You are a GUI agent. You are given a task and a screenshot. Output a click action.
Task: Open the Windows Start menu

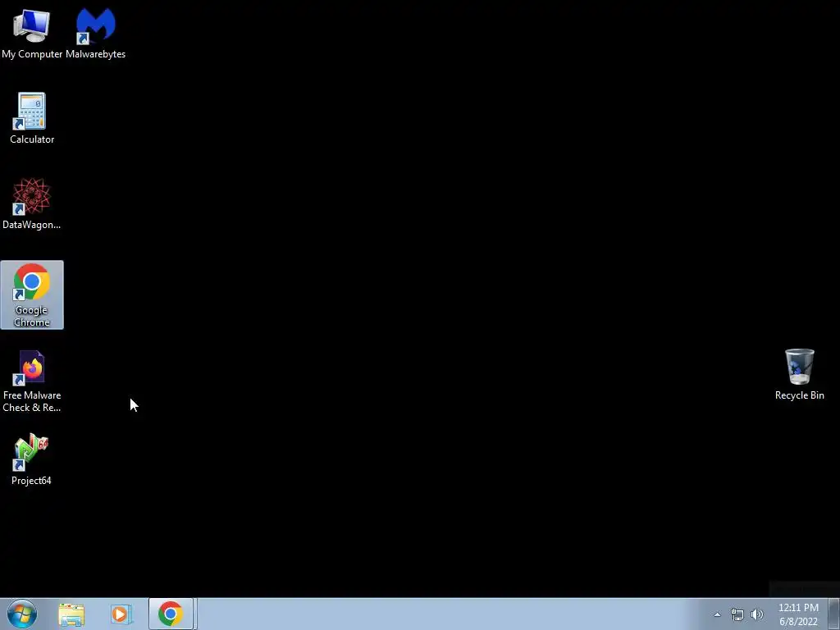tap(21, 614)
